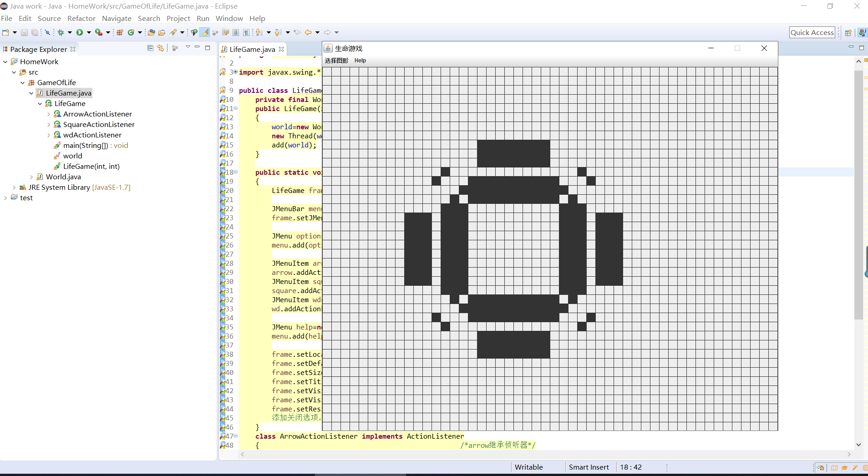Select the world field in tree
Screen dimensions: 868x476
point(73,156)
